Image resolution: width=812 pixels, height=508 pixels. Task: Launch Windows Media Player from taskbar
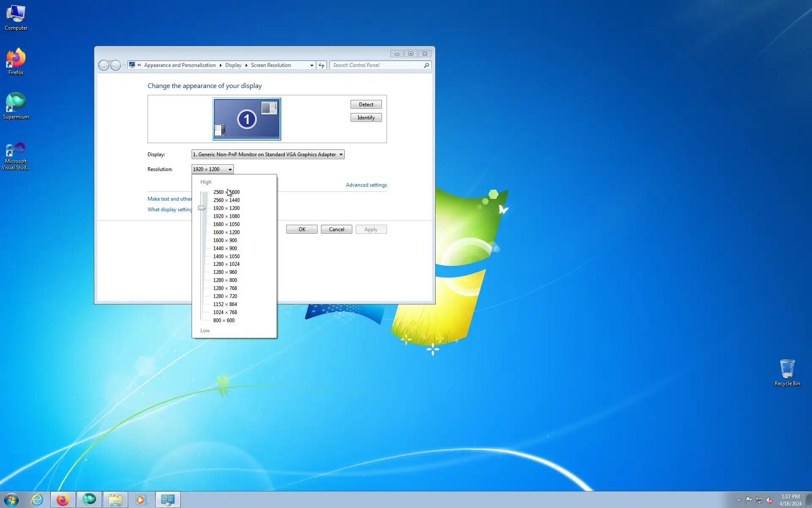click(141, 500)
